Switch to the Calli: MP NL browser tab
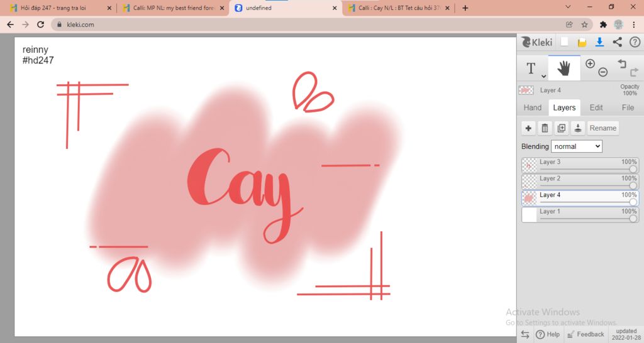The height and width of the screenshot is (343, 644). pyautogui.click(x=173, y=8)
